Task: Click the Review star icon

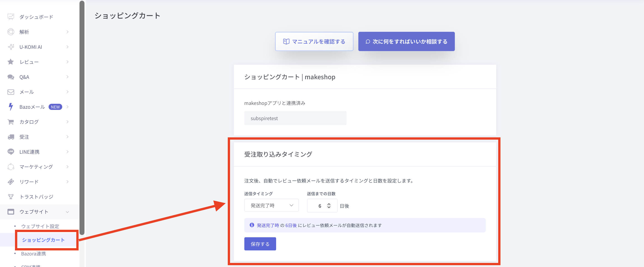Action: (x=11, y=62)
